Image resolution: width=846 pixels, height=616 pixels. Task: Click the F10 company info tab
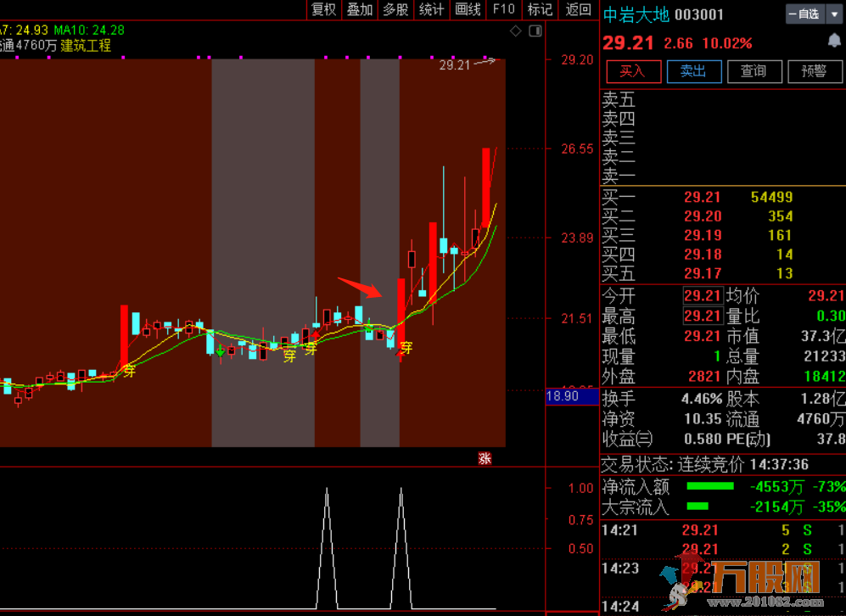(x=504, y=9)
